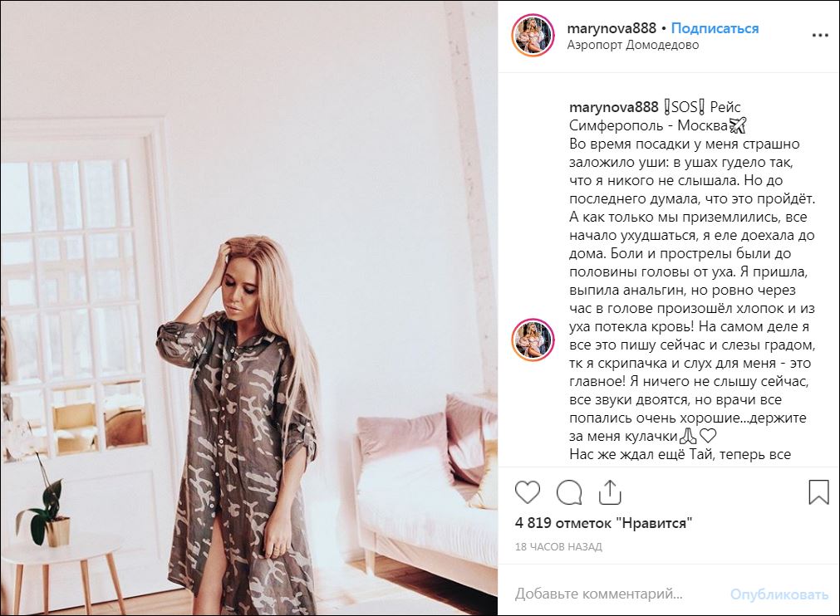
Task: Open comments via speech bubble icon
Action: [x=569, y=492]
